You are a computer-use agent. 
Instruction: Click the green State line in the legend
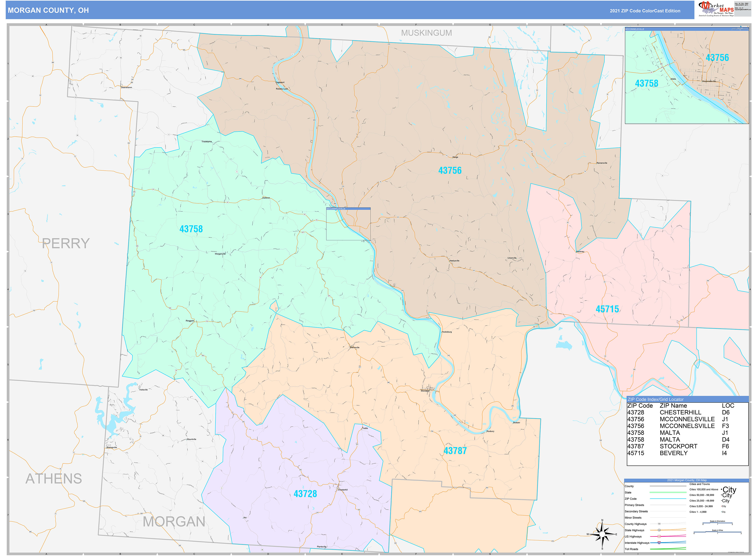click(x=668, y=492)
